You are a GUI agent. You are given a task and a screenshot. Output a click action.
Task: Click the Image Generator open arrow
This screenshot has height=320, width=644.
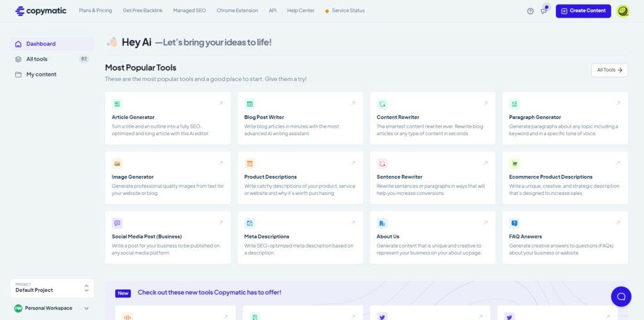pos(221,163)
